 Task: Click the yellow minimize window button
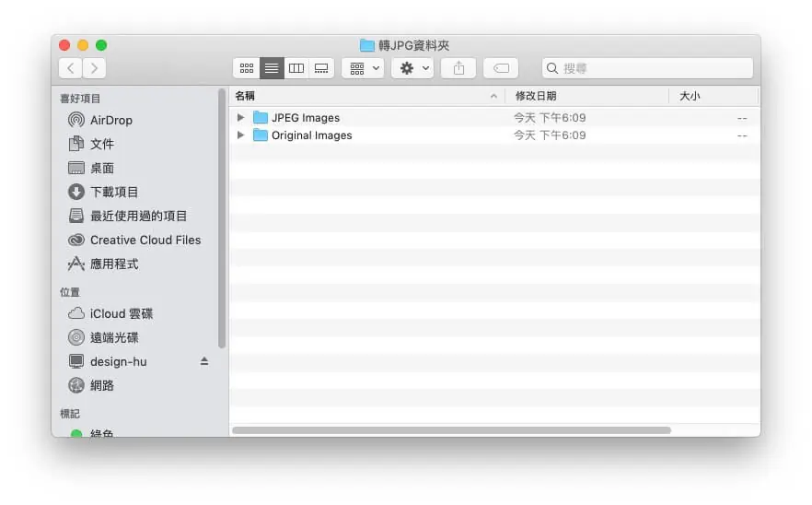coord(83,45)
